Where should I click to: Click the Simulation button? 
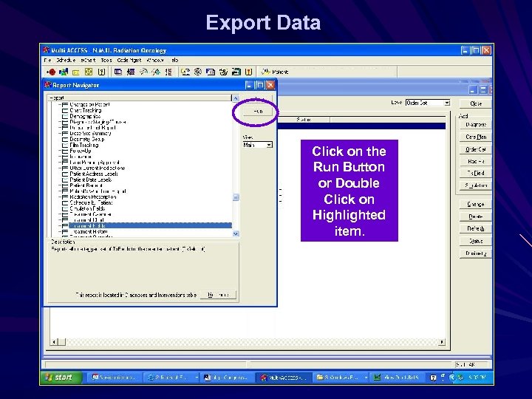476,185
